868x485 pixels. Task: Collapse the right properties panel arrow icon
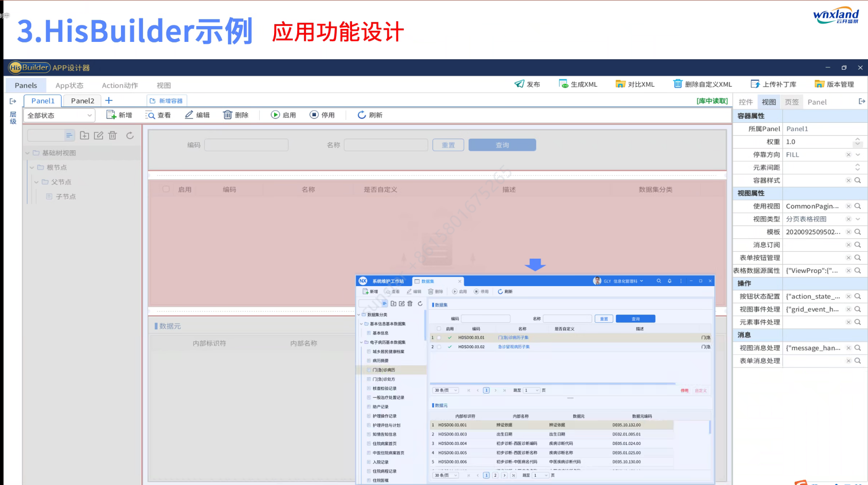(862, 101)
